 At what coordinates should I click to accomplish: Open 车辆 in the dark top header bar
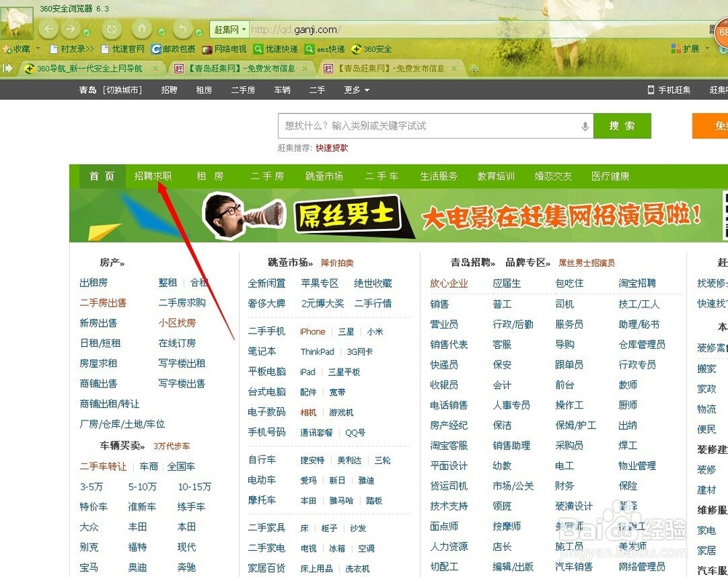(282, 90)
